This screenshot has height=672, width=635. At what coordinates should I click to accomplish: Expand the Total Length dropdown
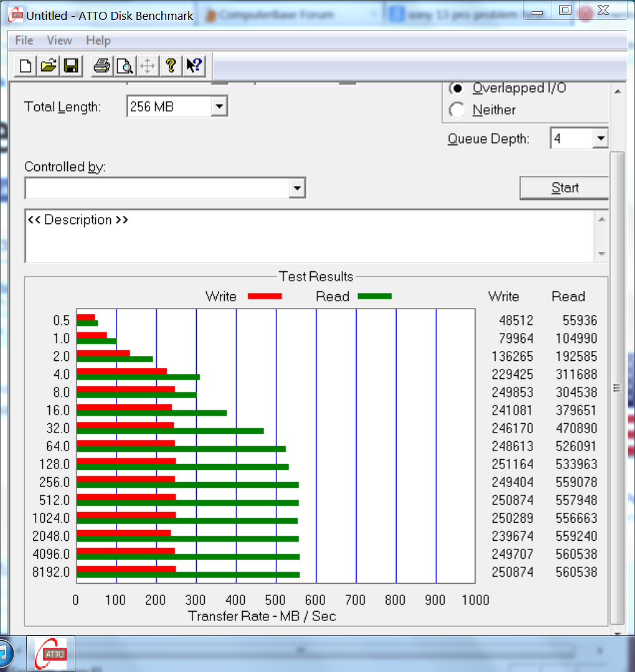click(219, 106)
